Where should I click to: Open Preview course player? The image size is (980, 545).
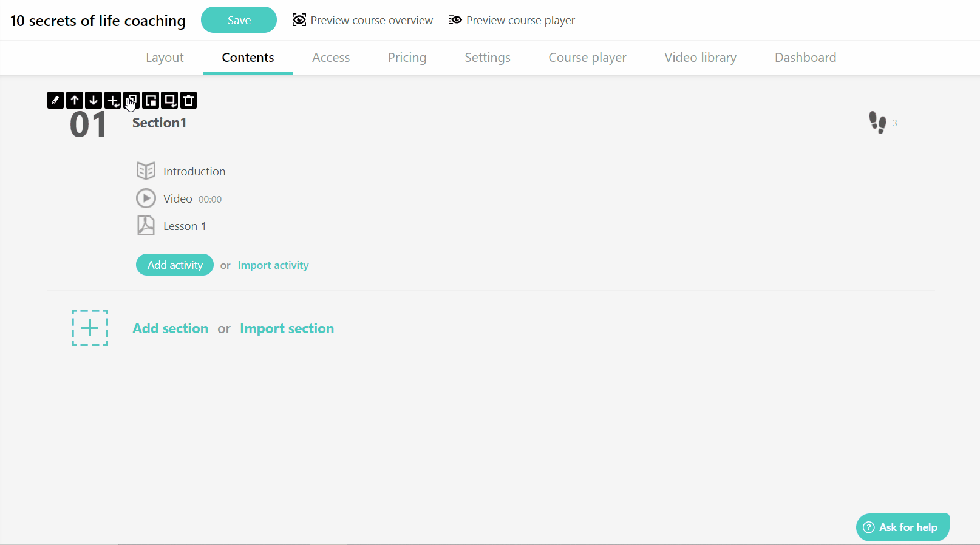[511, 20]
